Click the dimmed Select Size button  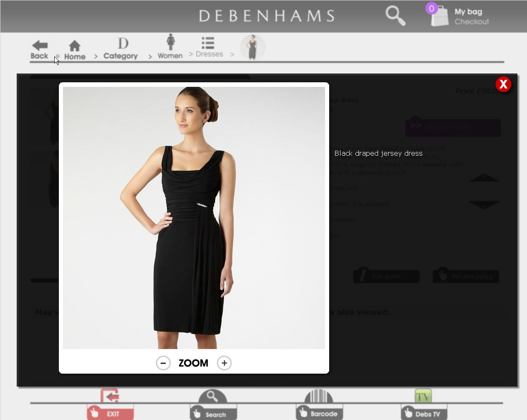[453, 128]
